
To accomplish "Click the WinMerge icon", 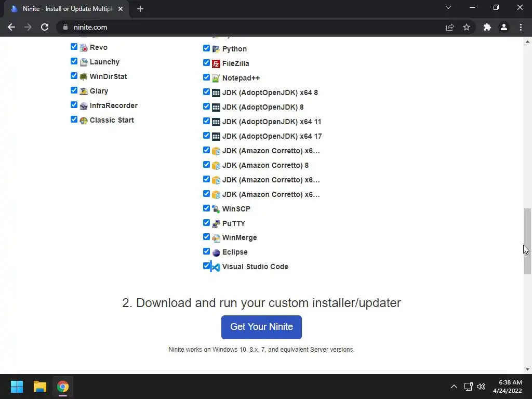I will [216, 238].
